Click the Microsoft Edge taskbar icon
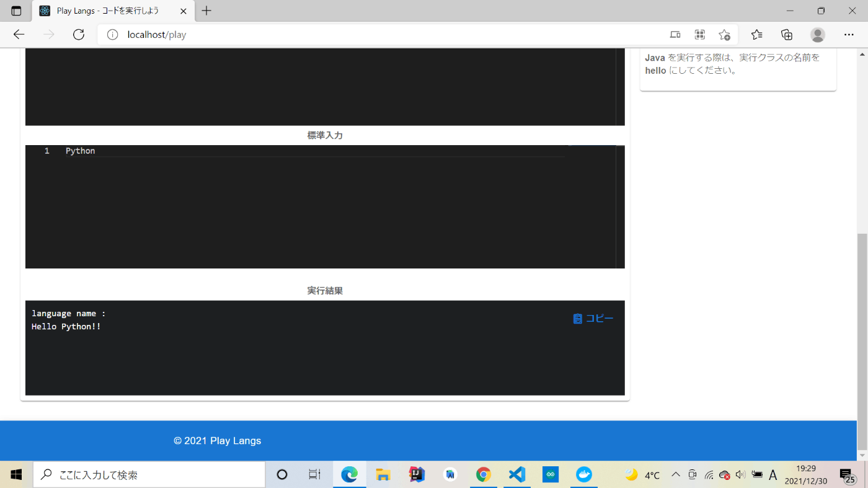This screenshot has height=488, width=868. pyautogui.click(x=349, y=475)
